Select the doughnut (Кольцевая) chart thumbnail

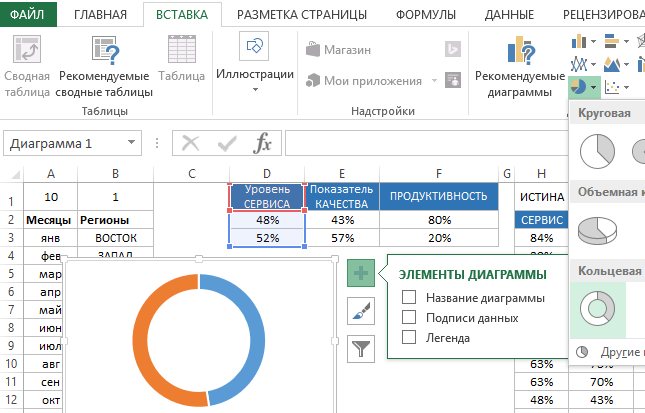[x=597, y=309]
